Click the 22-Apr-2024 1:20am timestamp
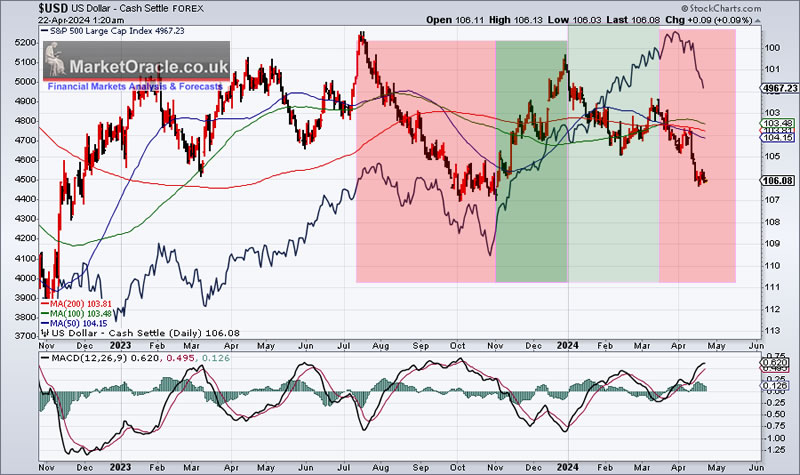 coord(81,20)
